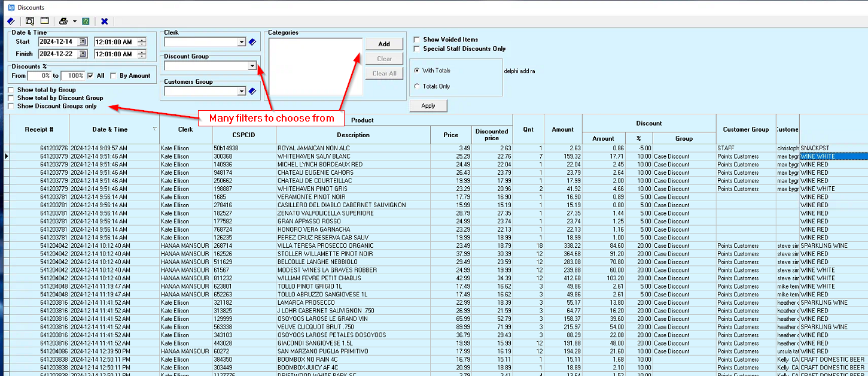Click the Description column header

point(353,135)
